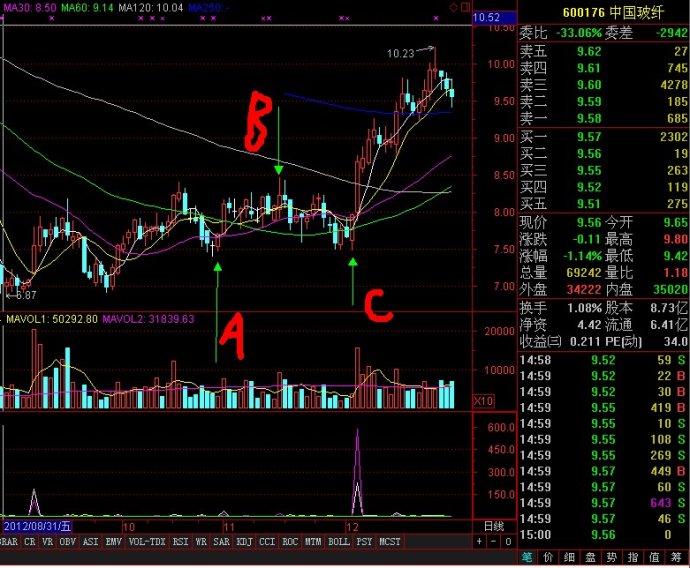
Task: Click the 最高 value 9.80
Action: click(x=675, y=239)
